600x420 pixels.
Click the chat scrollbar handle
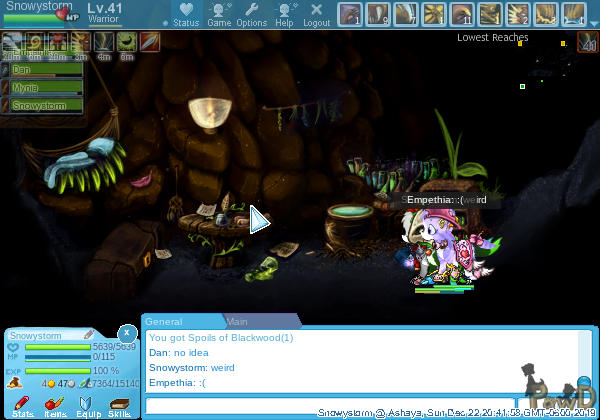pyautogui.click(x=584, y=384)
